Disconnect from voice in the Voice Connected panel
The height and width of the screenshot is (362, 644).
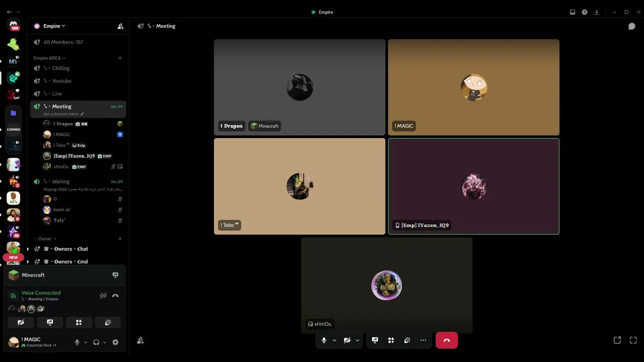[x=115, y=296]
